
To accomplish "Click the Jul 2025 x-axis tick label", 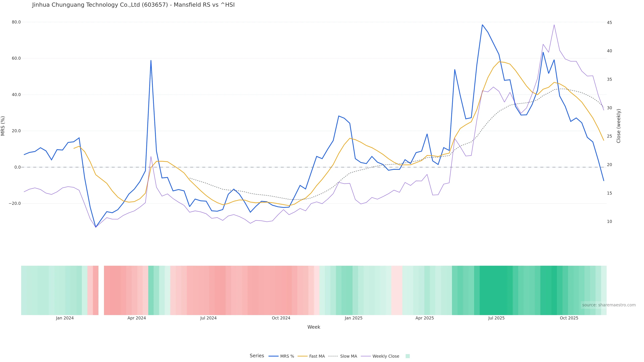I will point(496,318).
